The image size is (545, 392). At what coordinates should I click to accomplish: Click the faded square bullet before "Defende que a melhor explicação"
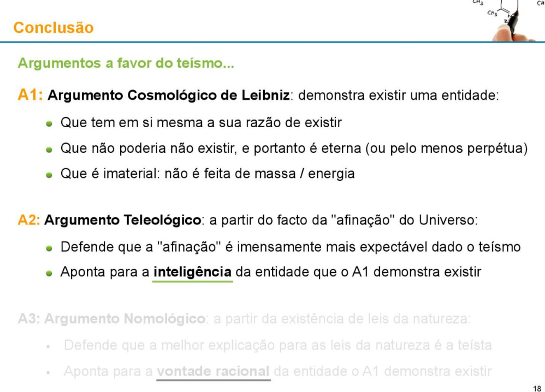[49, 346]
